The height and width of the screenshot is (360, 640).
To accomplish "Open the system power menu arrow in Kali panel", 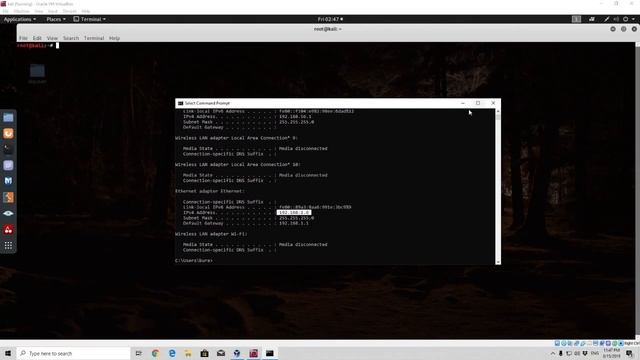I will click(633, 19).
